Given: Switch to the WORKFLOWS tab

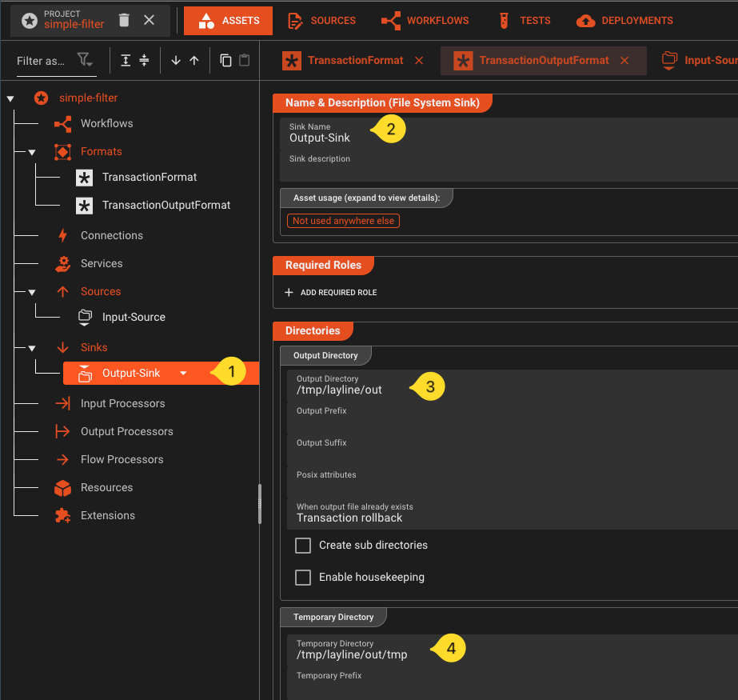Looking at the screenshot, I should click(425, 20).
